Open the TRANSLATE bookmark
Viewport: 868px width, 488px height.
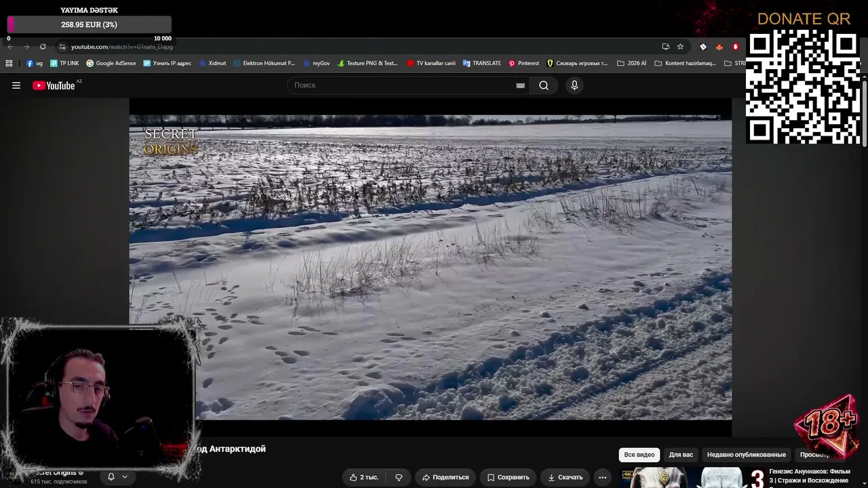coord(482,63)
